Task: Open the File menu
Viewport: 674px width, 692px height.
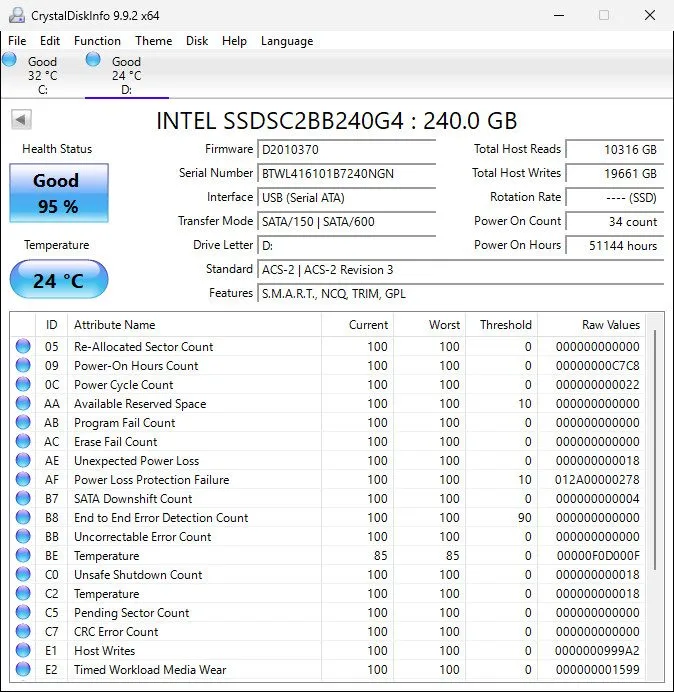Action: [17, 41]
